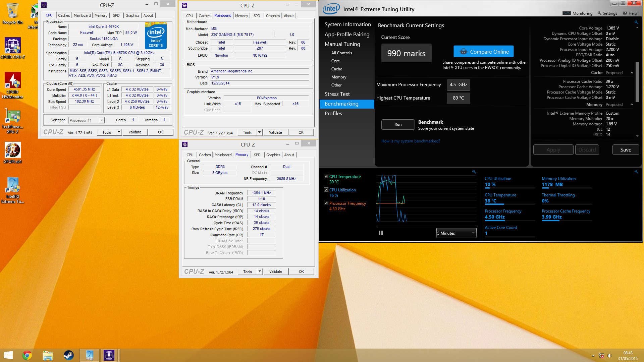Click the Apply button in XTU
The width and height of the screenshot is (644, 362).
click(x=553, y=150)
